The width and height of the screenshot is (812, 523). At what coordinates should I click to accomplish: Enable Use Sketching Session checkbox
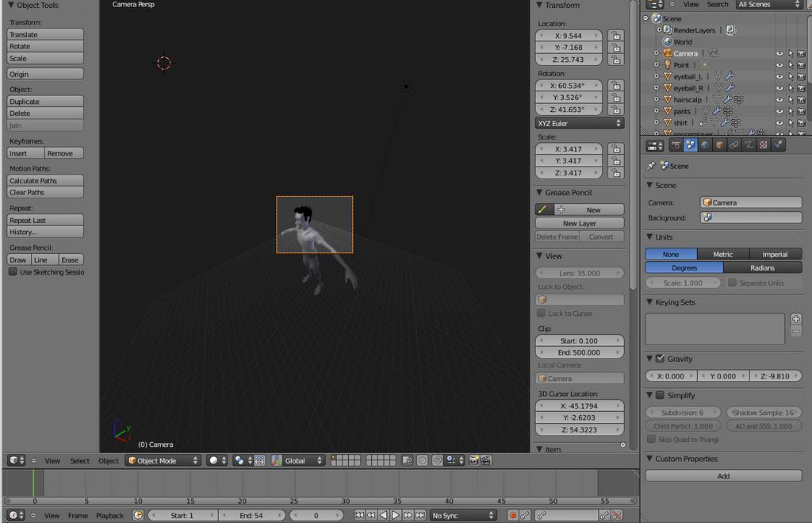pos(13,271)
